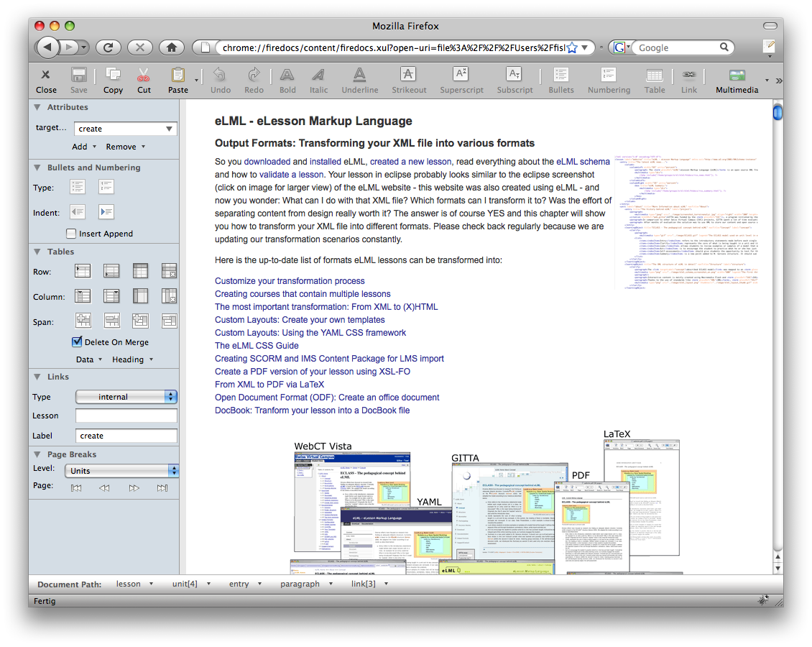Go to the Firefox home page

(x=172, y=47)
